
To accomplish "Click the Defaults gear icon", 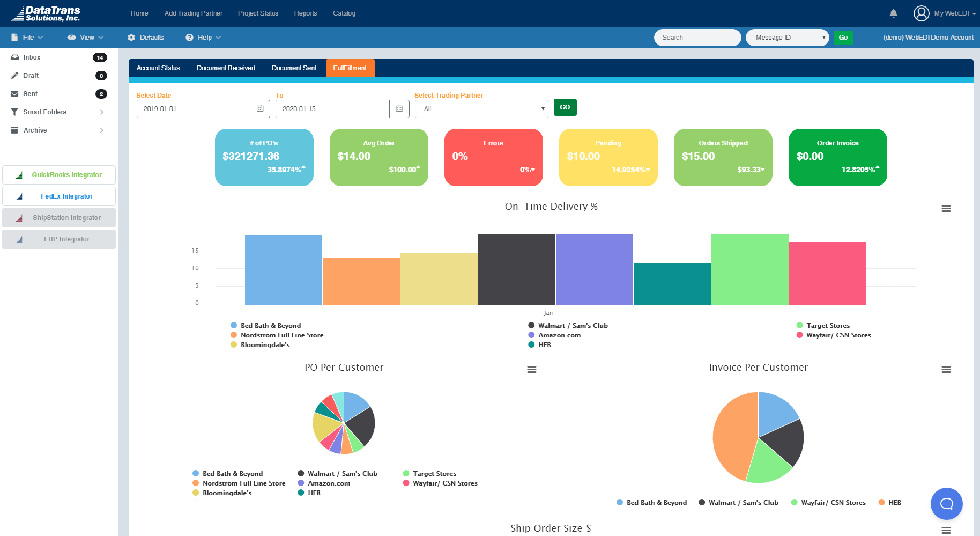I will [x=131, y=37].
